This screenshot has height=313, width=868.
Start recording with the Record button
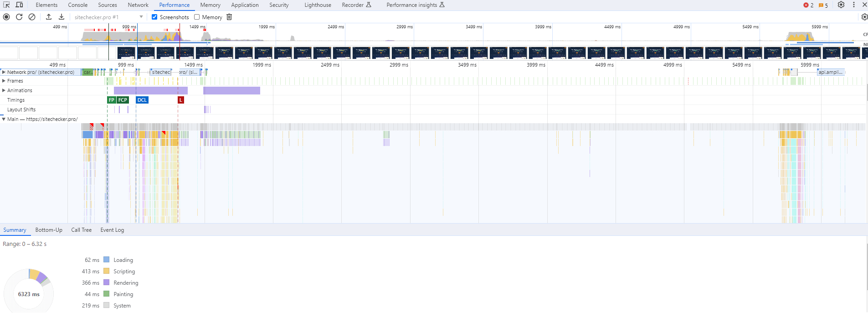coord(6,17)
